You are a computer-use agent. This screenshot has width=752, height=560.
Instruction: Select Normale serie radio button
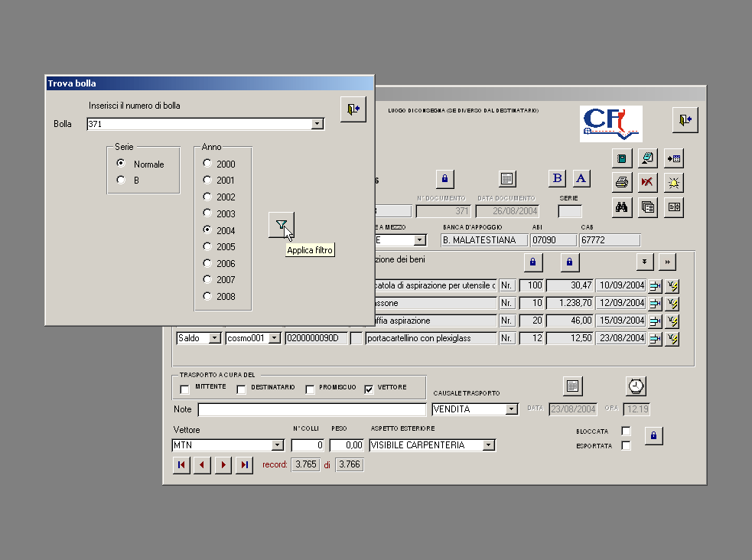click(121, 164)
